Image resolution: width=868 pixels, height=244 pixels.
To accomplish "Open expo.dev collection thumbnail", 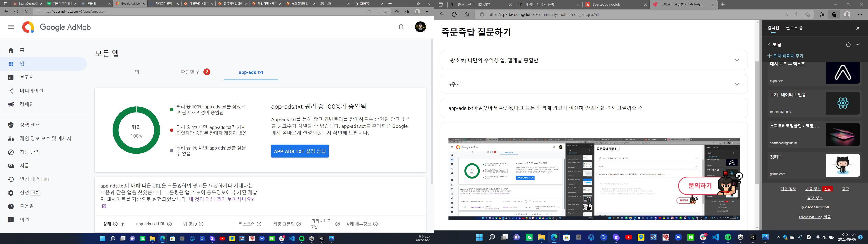I will [x=842, y=73].
